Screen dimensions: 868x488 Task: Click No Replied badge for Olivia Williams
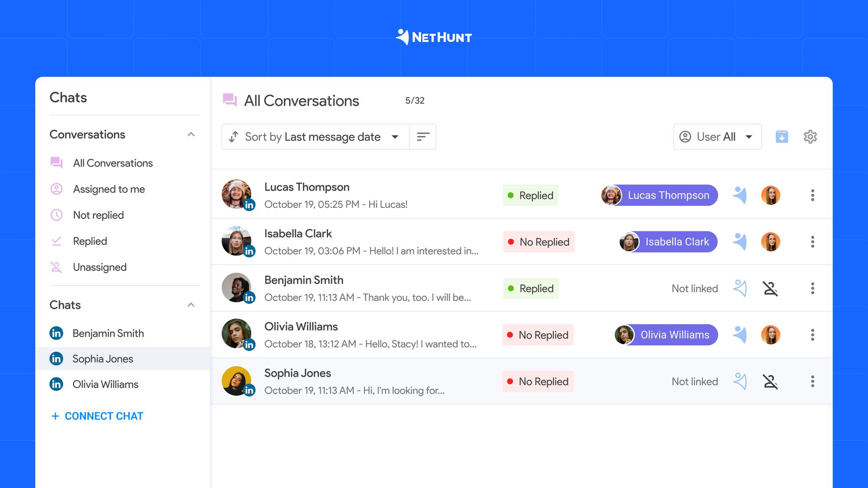(x=538, y=335)
